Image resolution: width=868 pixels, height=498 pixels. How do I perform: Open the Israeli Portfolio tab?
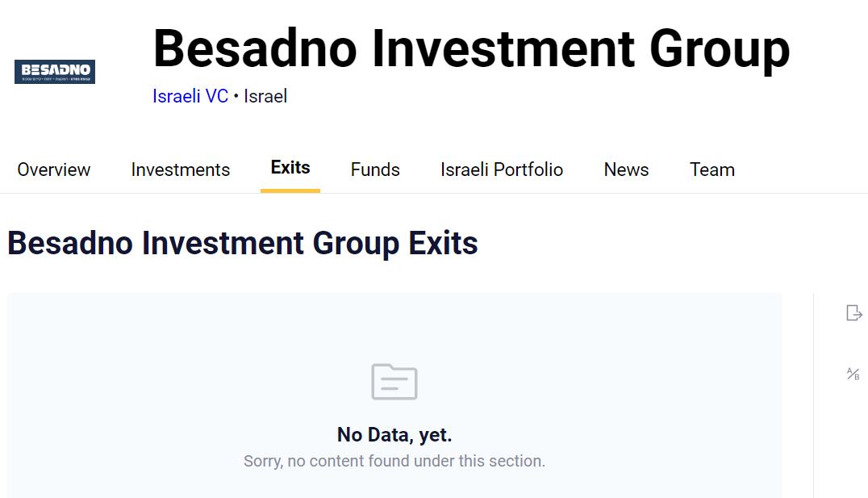[x=502, y=169]
